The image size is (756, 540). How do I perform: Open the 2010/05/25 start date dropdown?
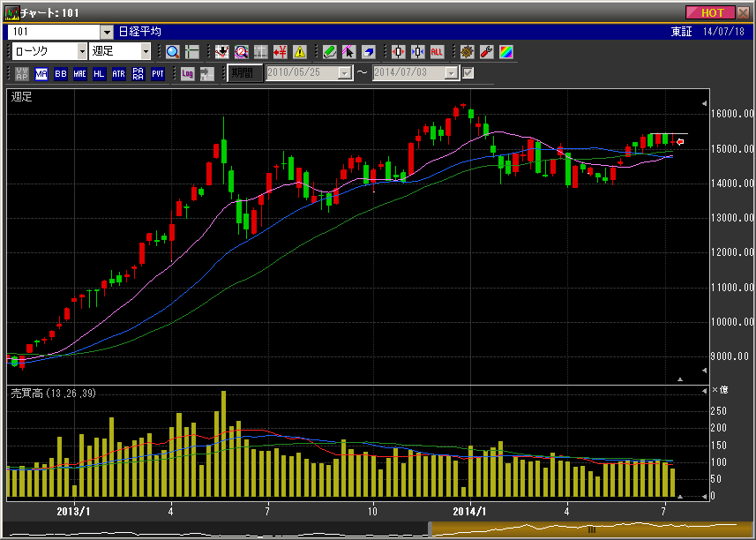[x=345, y=73]
